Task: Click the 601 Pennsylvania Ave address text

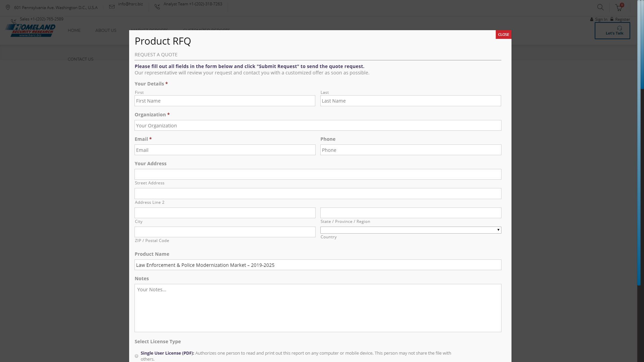Action: pyautogui.click(x=56, y=8)
